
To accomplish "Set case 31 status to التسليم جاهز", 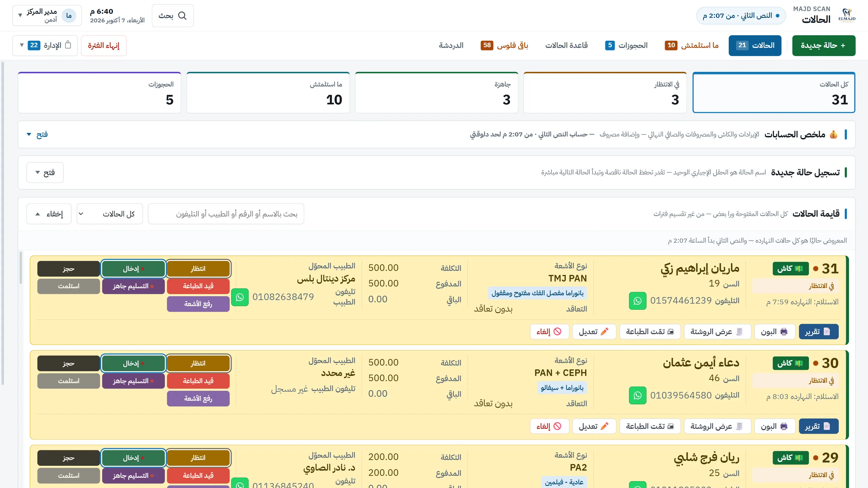I will pos(133,286).
